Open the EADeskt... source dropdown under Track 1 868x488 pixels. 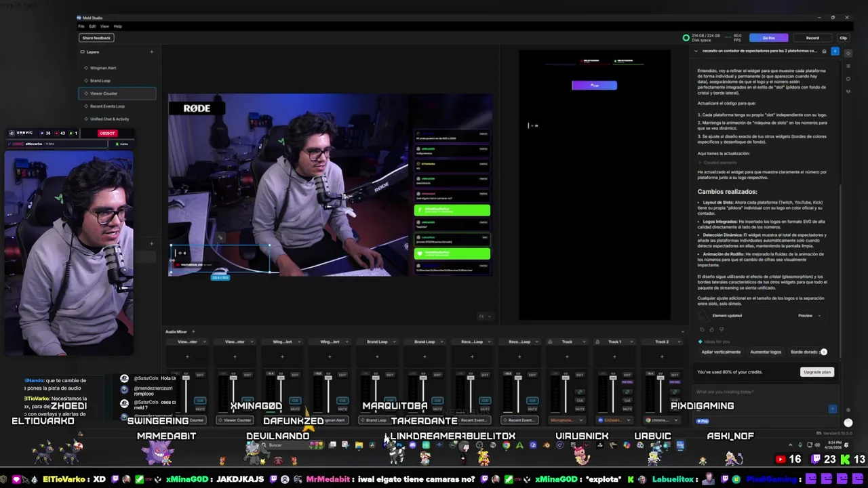point(614,420)
